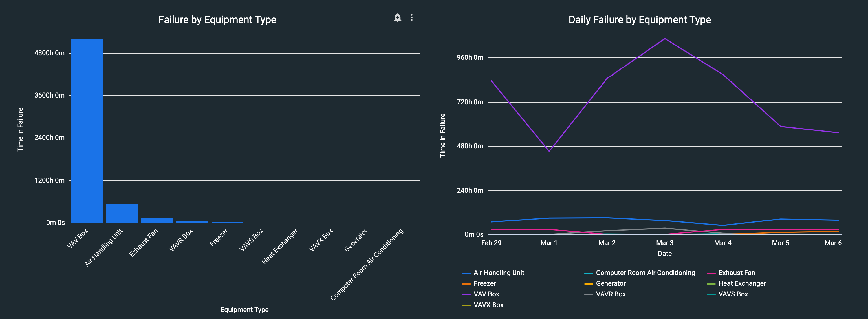Click the Feb 29 label on date axis
This screenshot has height=319, width=868.
(491, 243)
